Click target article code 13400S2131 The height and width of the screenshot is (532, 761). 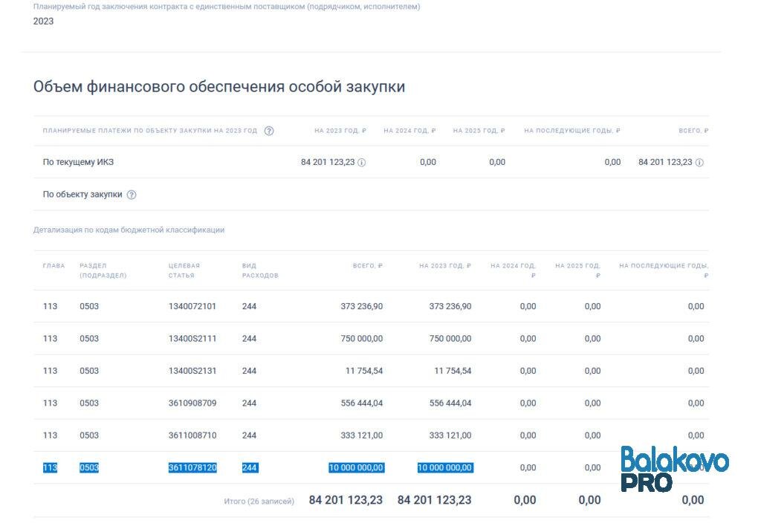point(192,371)
